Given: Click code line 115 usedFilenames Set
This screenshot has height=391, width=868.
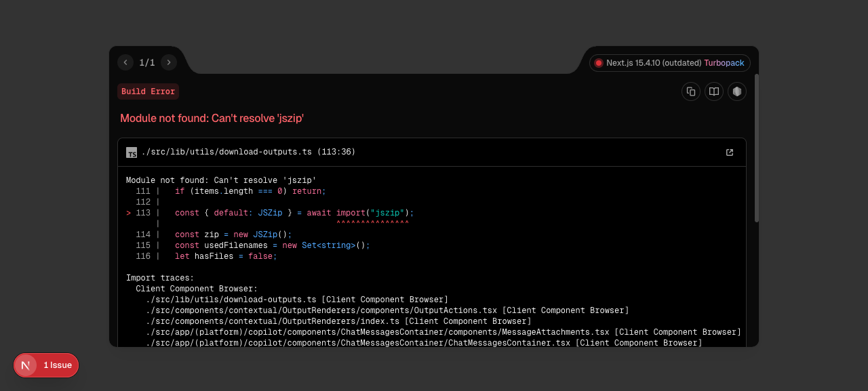Looking at the screenshot, I should pyautogui.click(x=253, y=245).
